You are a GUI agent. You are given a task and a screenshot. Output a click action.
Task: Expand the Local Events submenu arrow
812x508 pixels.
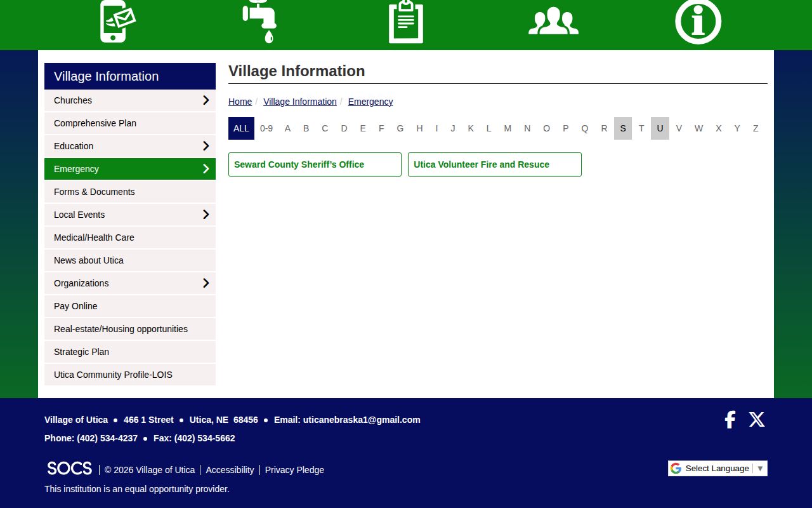tap(206, 215)
